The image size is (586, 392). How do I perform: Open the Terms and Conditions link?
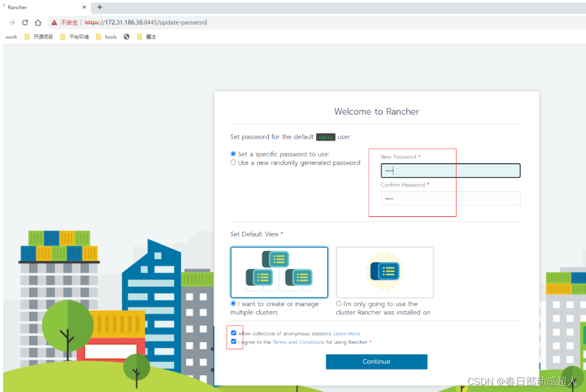[298, 342]
